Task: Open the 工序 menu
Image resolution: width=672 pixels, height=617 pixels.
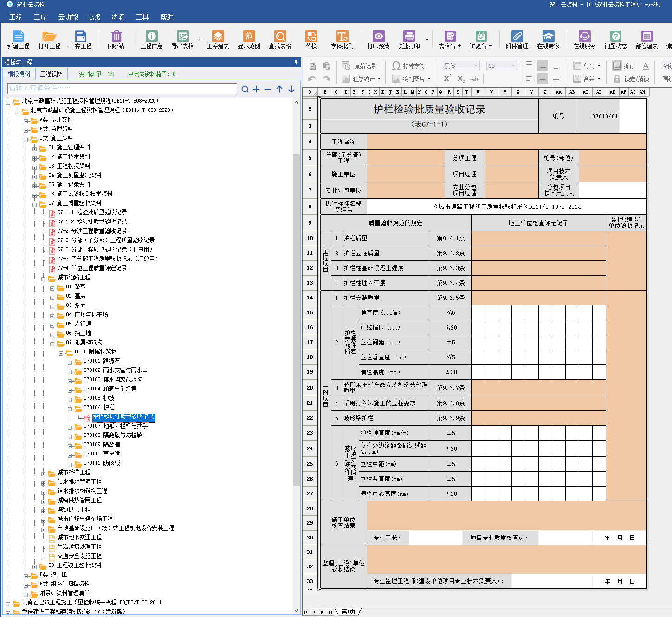Action: [40, 17]
